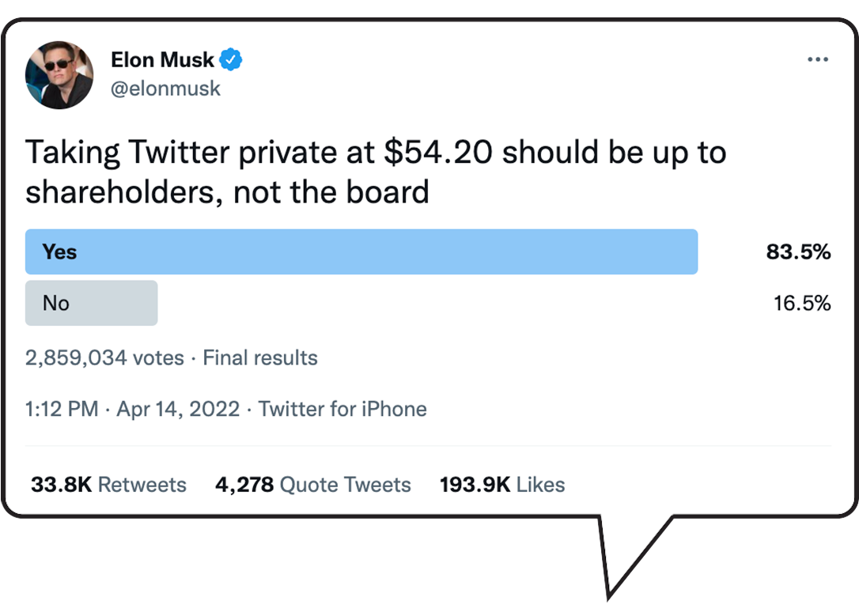The image size is (859, 616).
Task: Click the Elon Musk display name
Action: pyautogui.click(x=162, y=59)
